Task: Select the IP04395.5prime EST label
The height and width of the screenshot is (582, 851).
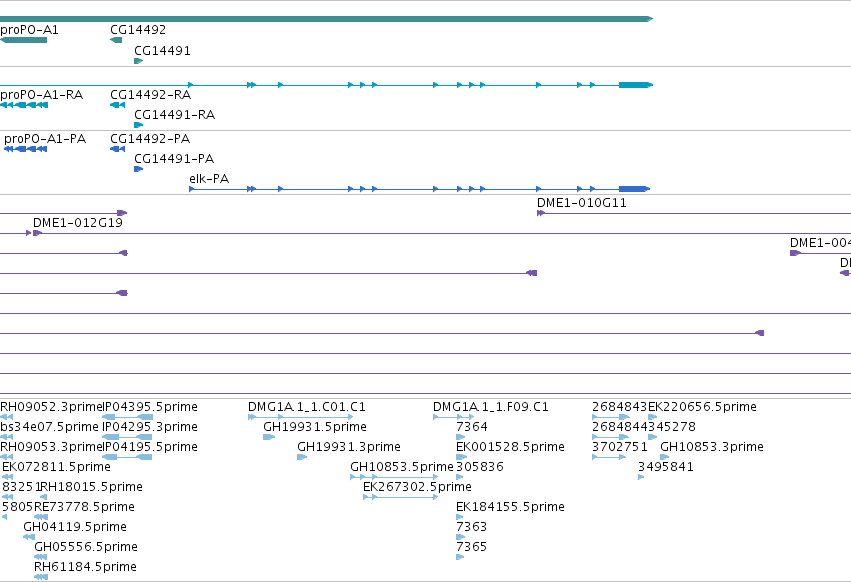Action: tap(150, 407)
